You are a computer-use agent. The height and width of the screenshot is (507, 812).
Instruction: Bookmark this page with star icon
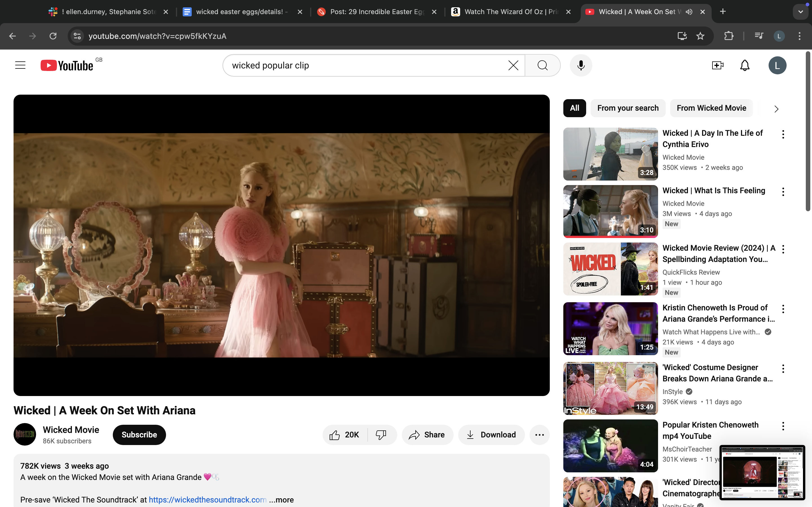click(x=700, y=36)
